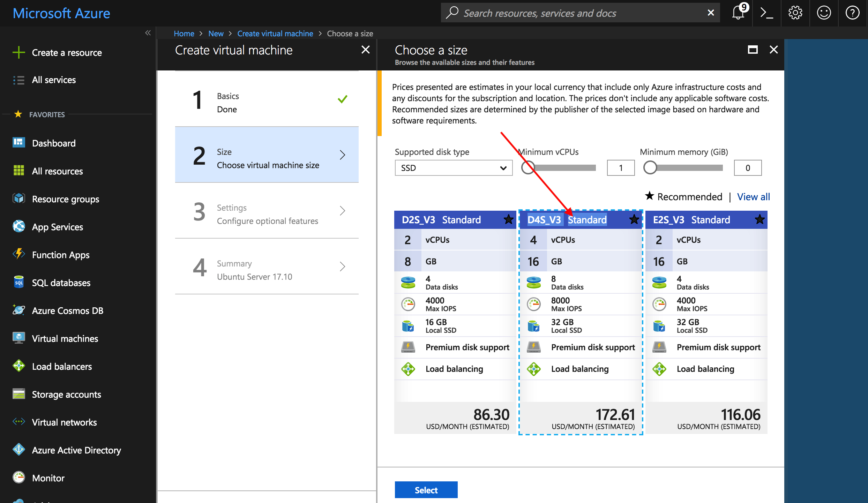Select the D2S_V3 Standard size card
Image resolution: width=868 pixels, height=503 pixels.
coord(455,322)
